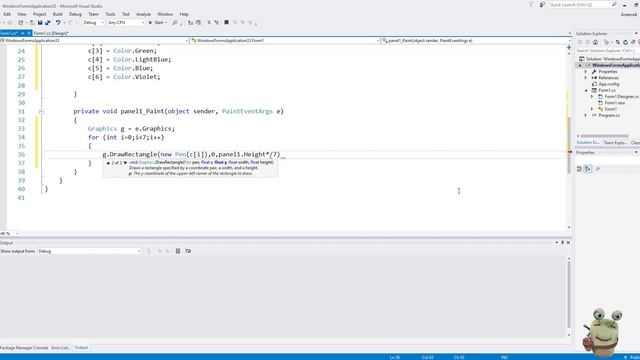Open the WindowsFormsApplication33 project navigation dropdown

click(94, 41)
